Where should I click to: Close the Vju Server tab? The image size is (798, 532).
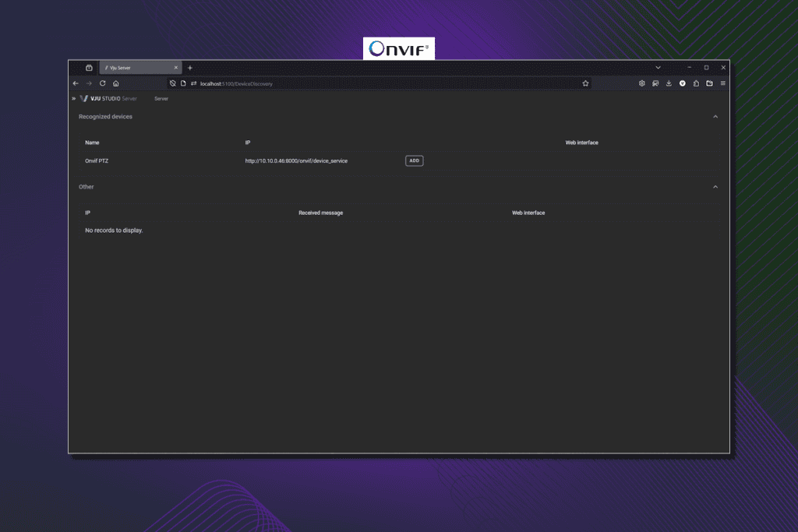(176, 68)
